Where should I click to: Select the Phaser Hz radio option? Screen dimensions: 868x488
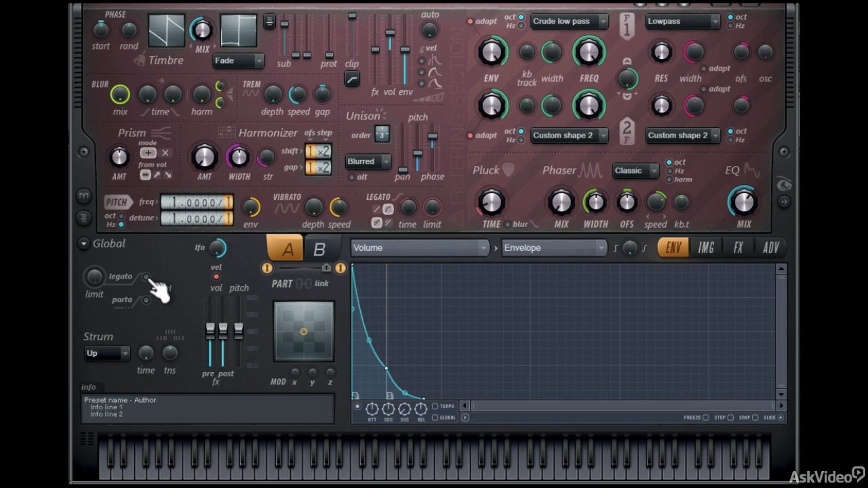coord(670,171)
